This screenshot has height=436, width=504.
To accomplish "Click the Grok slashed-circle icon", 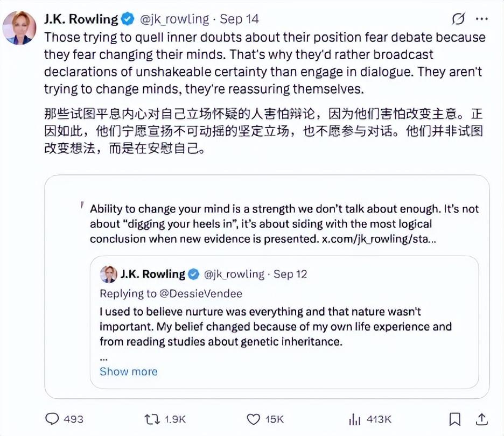I will pyautogui.click(x=458, y=19).
